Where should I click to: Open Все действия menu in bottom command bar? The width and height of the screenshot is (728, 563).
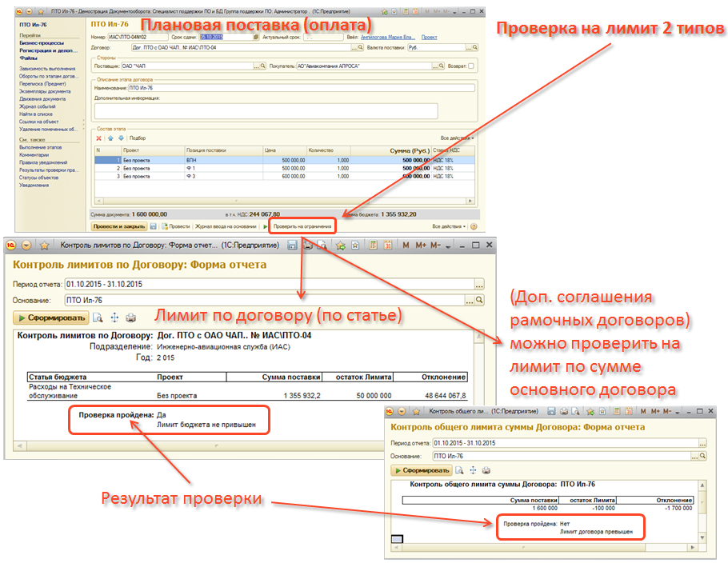pos(449,226)
